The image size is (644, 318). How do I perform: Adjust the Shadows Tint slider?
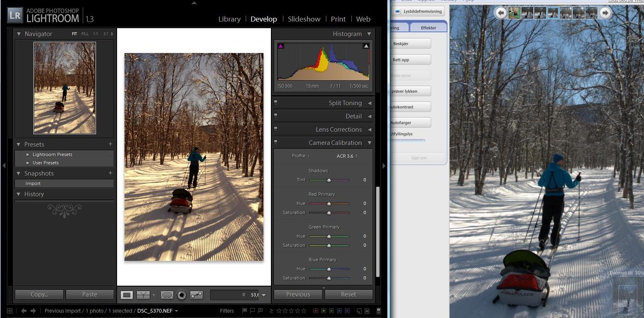329,180
